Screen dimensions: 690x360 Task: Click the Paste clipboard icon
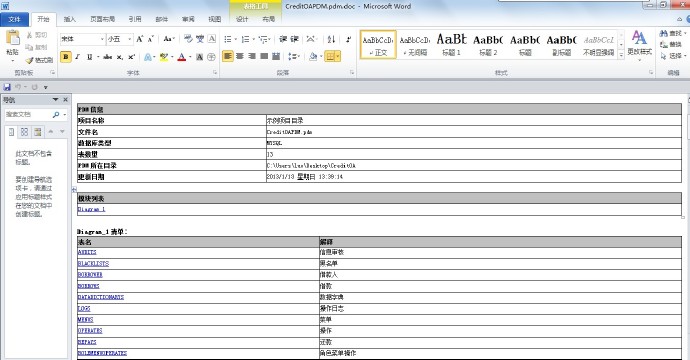tap(12, 38)
